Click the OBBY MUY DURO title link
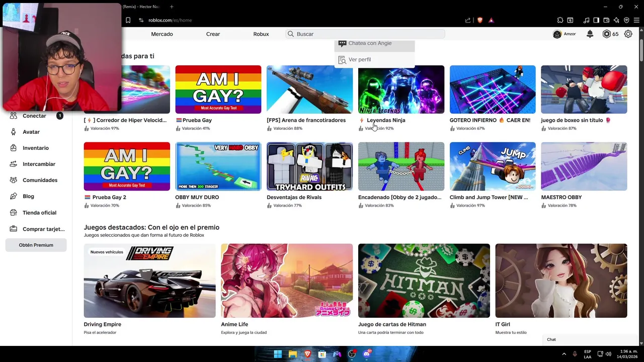 tap(197, 197)
